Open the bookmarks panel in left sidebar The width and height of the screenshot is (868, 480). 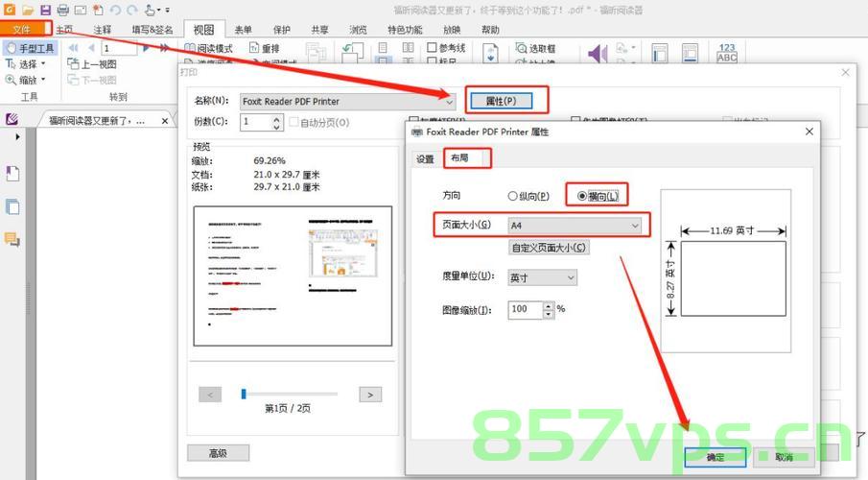[12, 174]
